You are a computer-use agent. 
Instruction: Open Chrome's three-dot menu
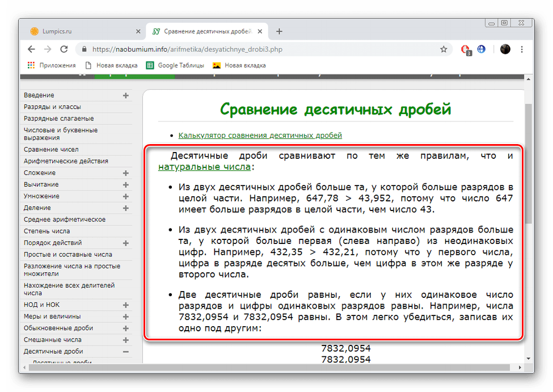(522, 49)
